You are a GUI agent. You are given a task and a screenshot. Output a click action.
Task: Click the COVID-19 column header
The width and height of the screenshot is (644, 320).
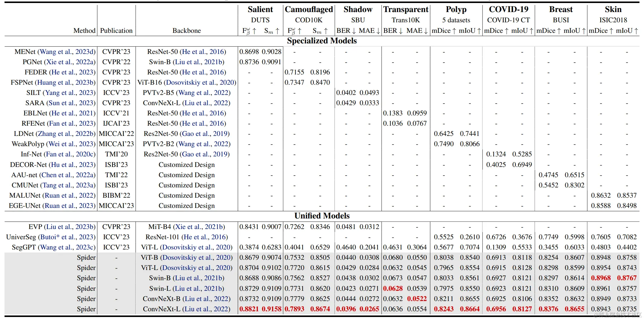(x=509, y=10)
